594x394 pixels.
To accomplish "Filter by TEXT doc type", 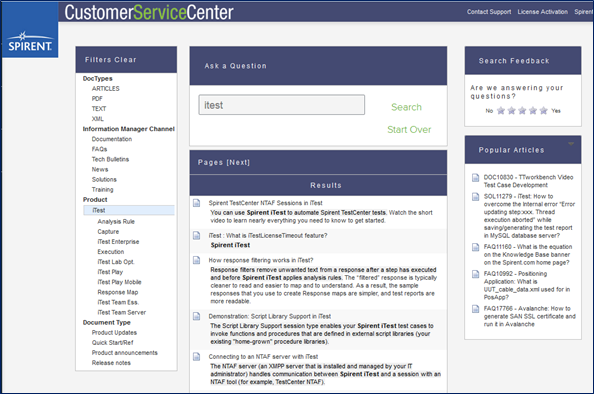I will pyautogui.click(x=98, y=109).
